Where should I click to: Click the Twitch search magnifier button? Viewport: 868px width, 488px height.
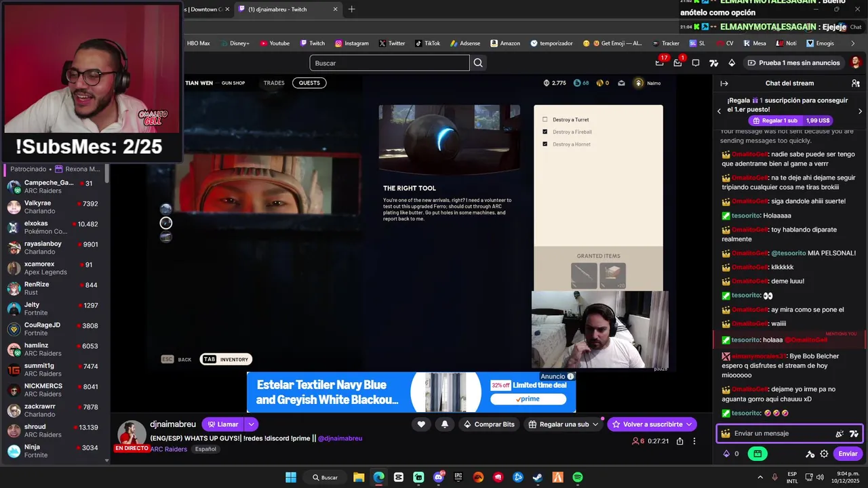pyautogui.click(x=478, y=63)
